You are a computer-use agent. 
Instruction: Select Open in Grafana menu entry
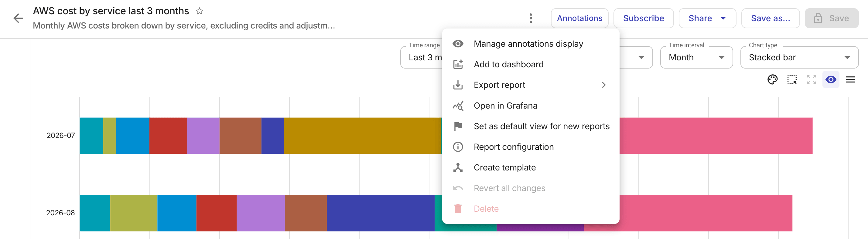point(531,106)
